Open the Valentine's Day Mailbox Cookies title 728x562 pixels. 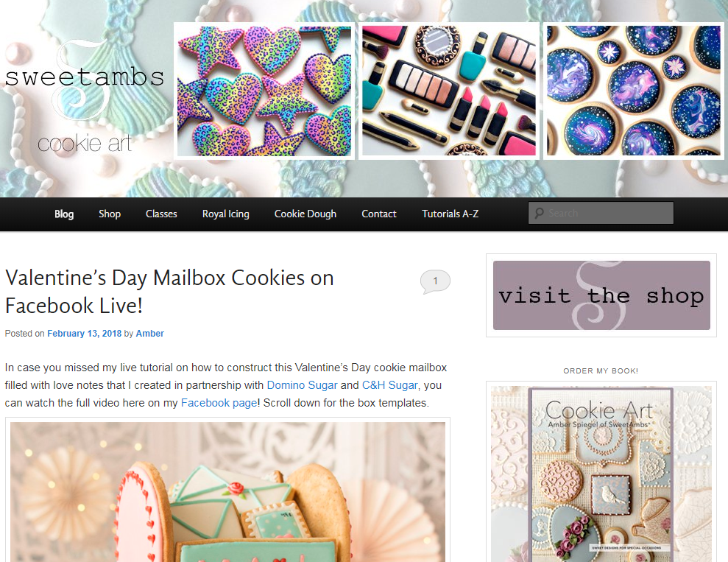click(x=169, y=292)
